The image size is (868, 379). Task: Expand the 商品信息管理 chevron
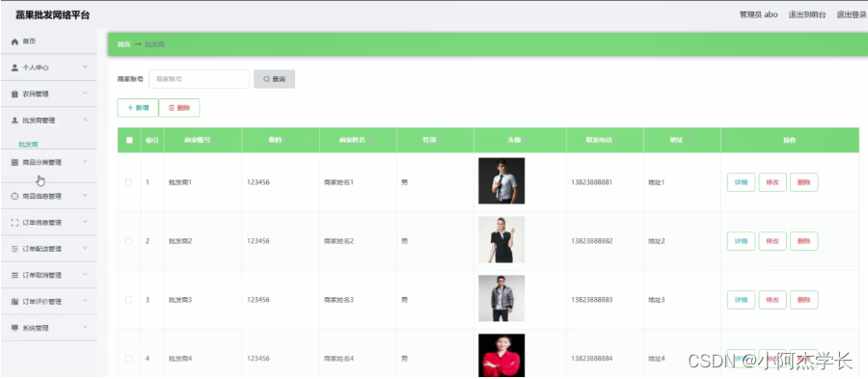pyautogui.click(x=85, y=196)
